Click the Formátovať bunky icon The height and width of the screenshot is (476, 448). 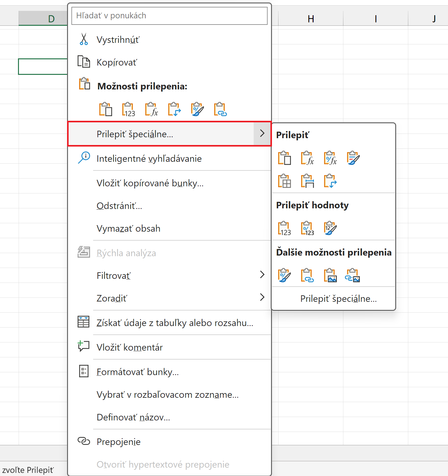click(84, 371)
